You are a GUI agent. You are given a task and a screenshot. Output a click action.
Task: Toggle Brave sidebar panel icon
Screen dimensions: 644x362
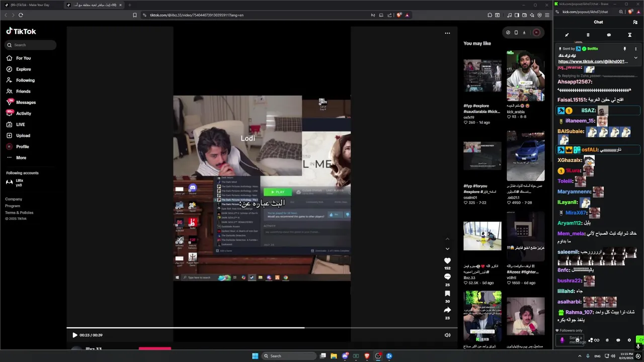[517, 15]
